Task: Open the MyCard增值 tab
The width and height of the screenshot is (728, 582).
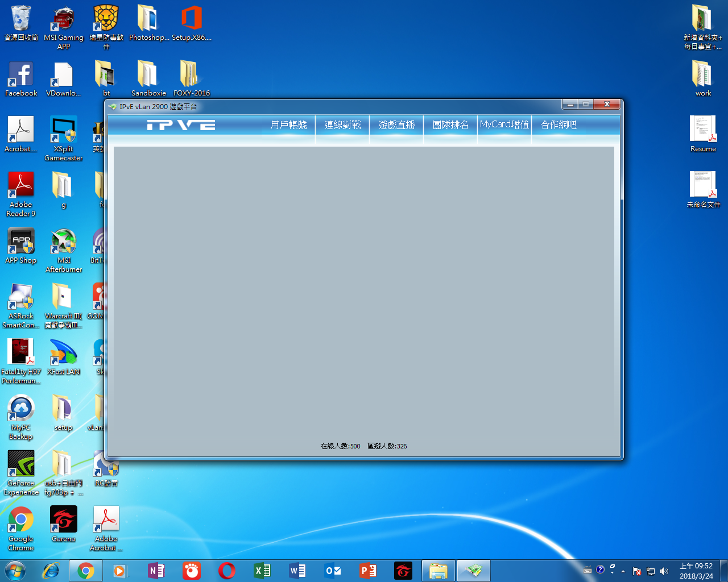Action: pyautogui.click(x=504, y=124)
